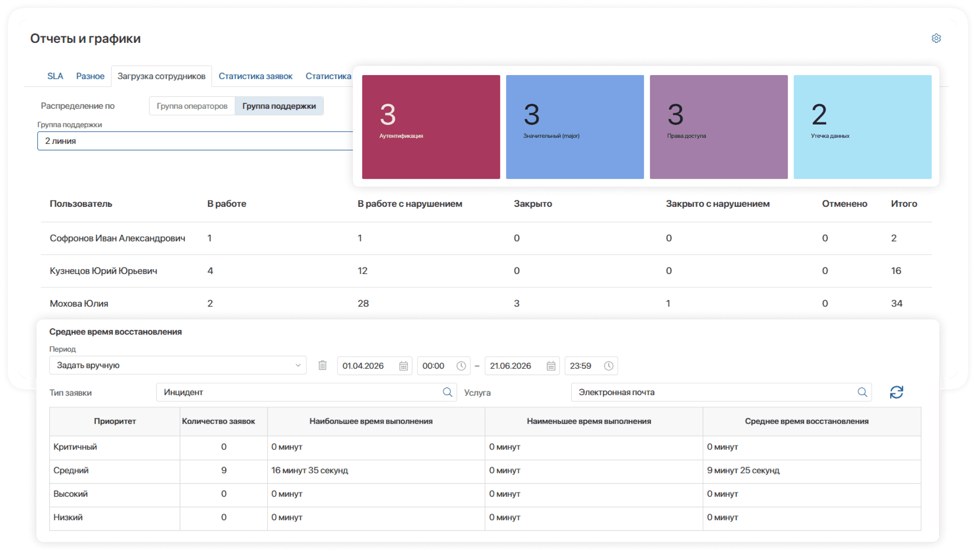Click the Высокий priority row label
This screenshot has height=560, width=976.
click(70, 494)
